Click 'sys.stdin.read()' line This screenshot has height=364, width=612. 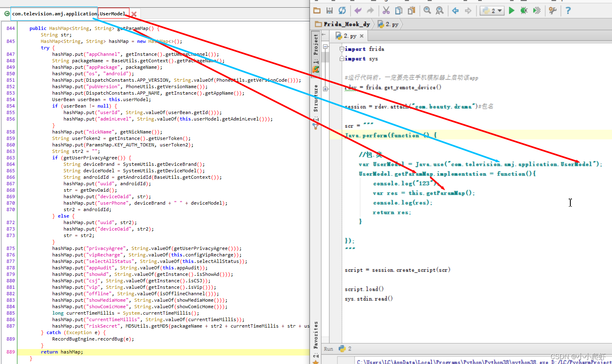(x=368, y=298)
